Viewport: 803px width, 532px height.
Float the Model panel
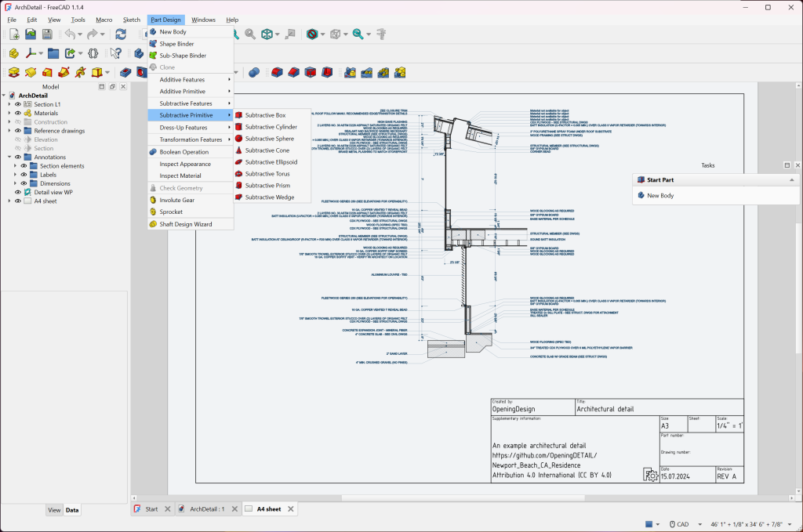coord(112,87)
